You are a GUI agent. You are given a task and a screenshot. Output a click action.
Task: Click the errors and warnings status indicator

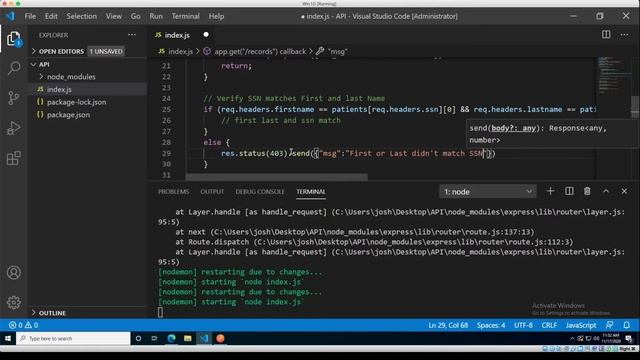pos(24,325)
